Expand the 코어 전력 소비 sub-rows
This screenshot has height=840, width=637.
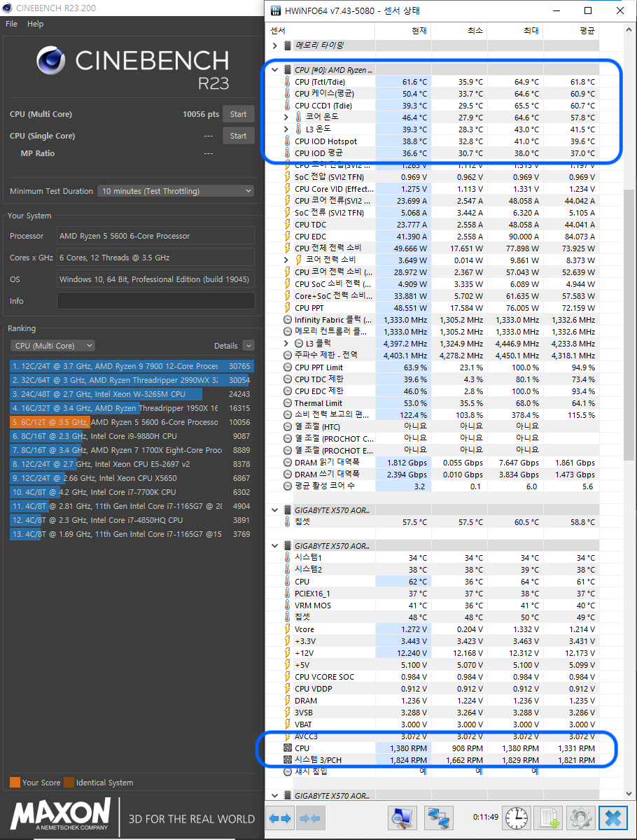click(286, 260)
